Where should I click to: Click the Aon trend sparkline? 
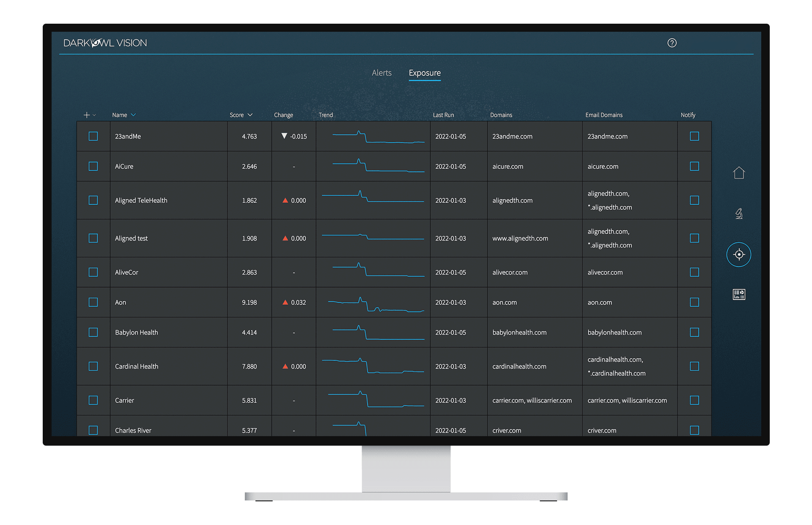coord(376,305)
